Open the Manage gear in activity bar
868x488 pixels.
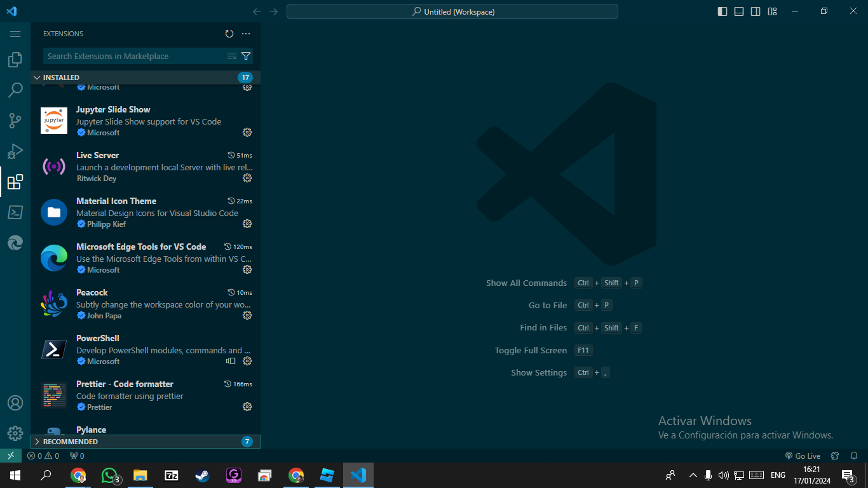tap(15, 433)
